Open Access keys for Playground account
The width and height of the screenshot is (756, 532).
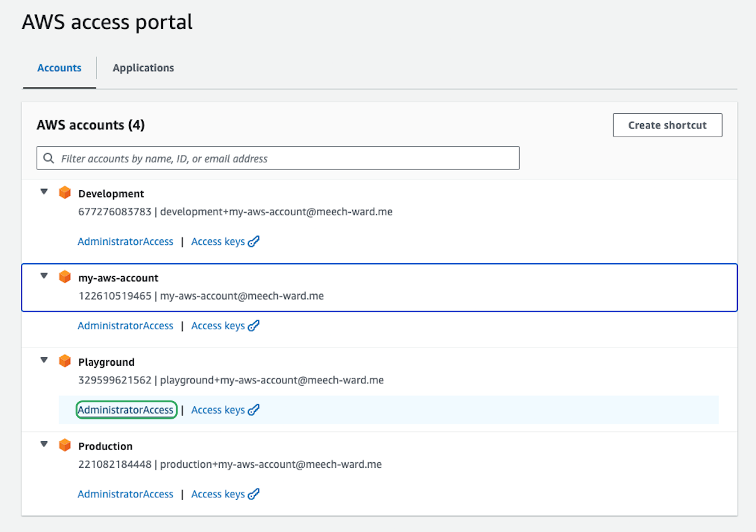tap(218, 410)
